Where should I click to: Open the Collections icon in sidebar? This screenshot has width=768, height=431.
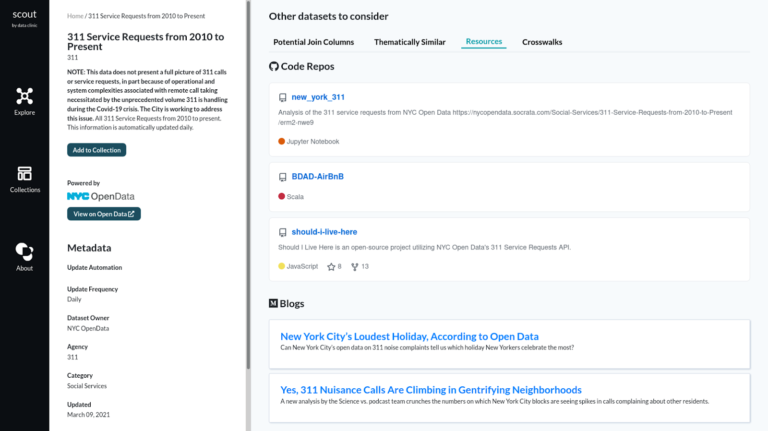click(24, 173)
